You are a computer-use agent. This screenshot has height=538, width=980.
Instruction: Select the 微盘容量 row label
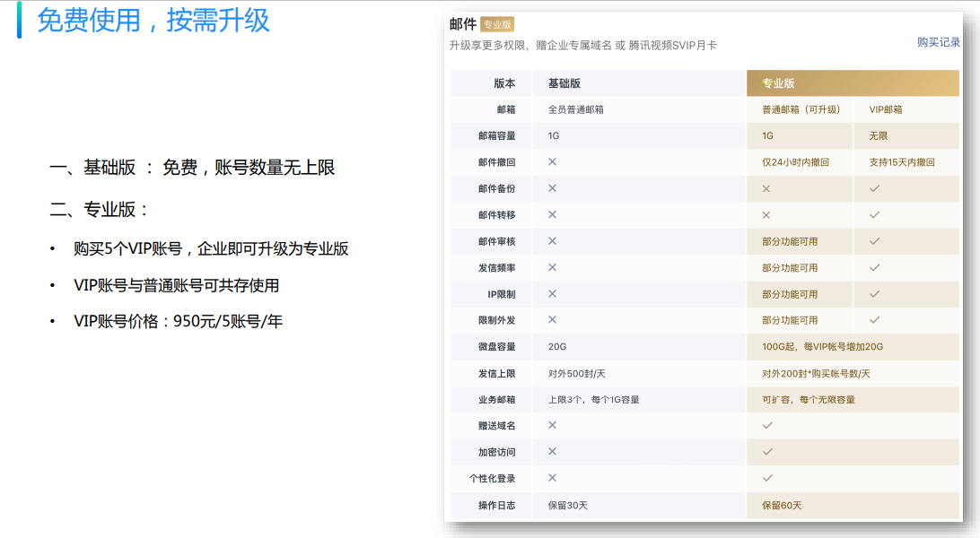pos(498,346)
